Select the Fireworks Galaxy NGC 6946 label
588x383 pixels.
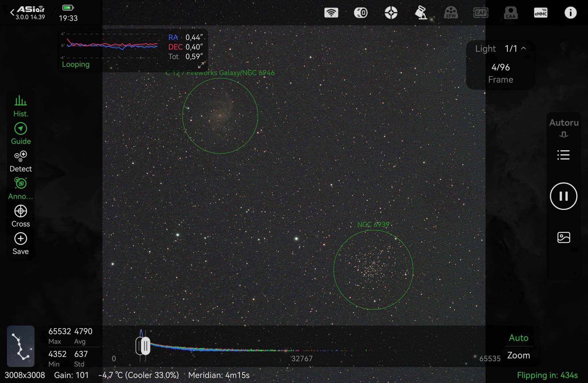pyautogui.click(x=220, y=73)
